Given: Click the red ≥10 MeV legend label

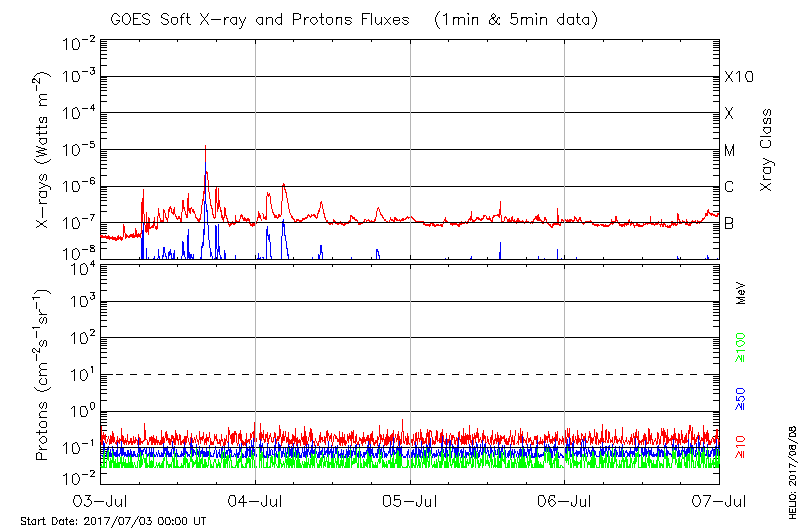Looking at the screenshot, I should point(741,446).
